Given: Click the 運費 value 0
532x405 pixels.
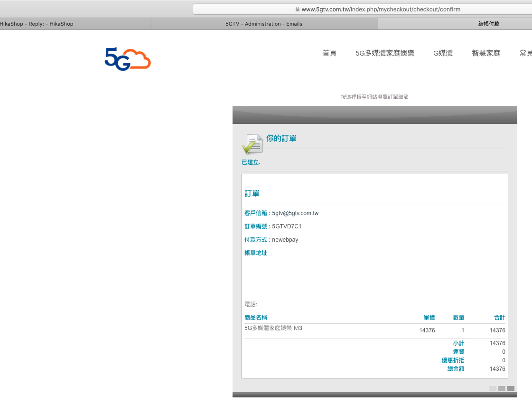Looking at the screenshot, I should pyautogui.click(x=504, y=352).
